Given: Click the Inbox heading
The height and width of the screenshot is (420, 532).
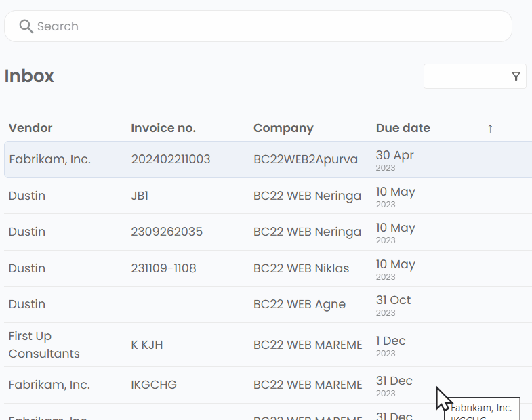Looking at the screenshot, I should pyautogui.click(x=29, y=76).
